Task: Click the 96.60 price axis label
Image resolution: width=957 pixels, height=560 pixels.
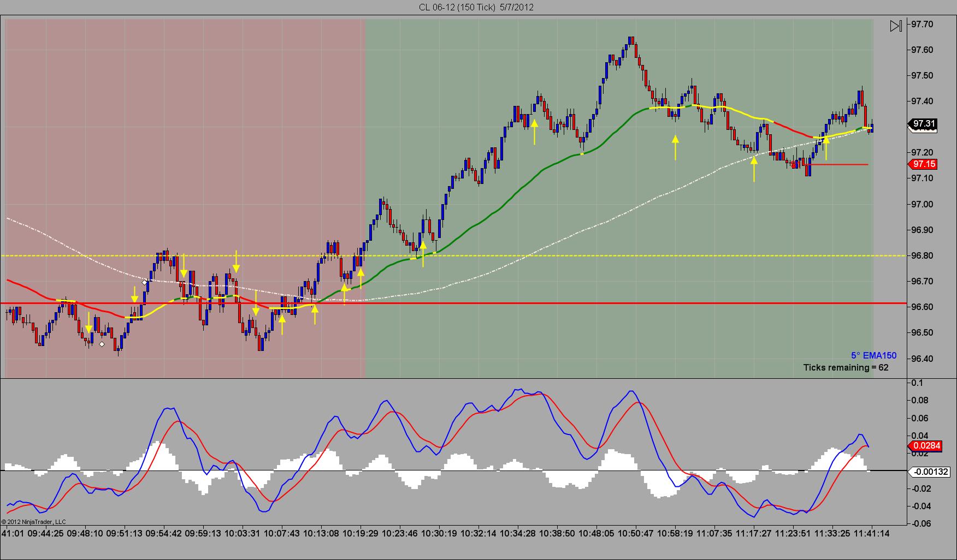Action: (x=922, y=307)
